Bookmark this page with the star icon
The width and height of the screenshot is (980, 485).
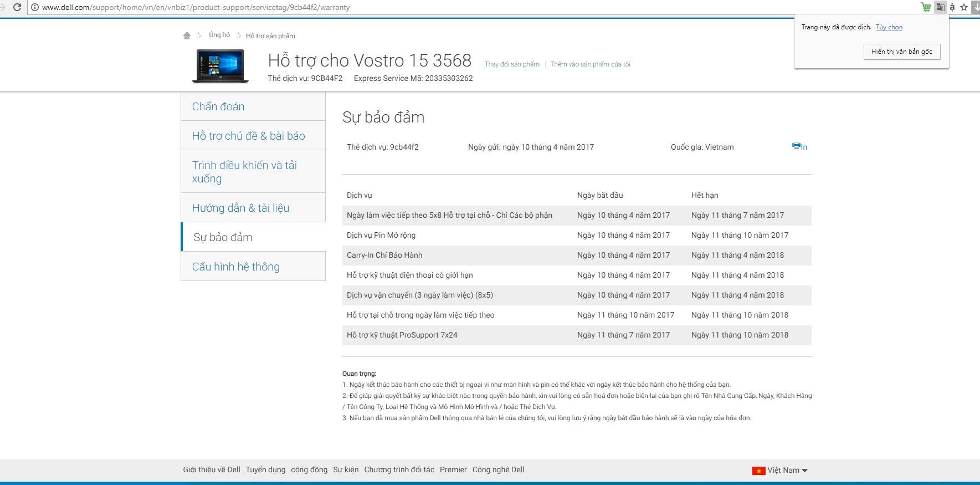point(964,7)
